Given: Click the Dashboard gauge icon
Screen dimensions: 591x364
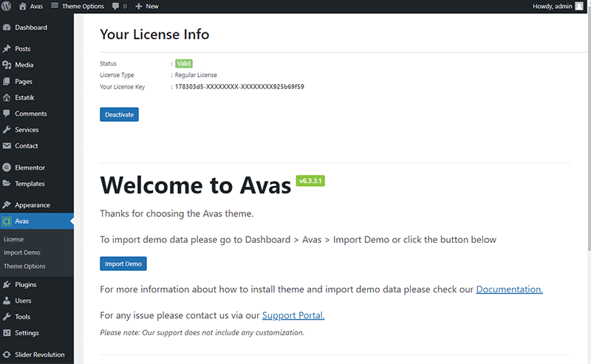Looking at the screenshot, I should click(x=7, y=27).
